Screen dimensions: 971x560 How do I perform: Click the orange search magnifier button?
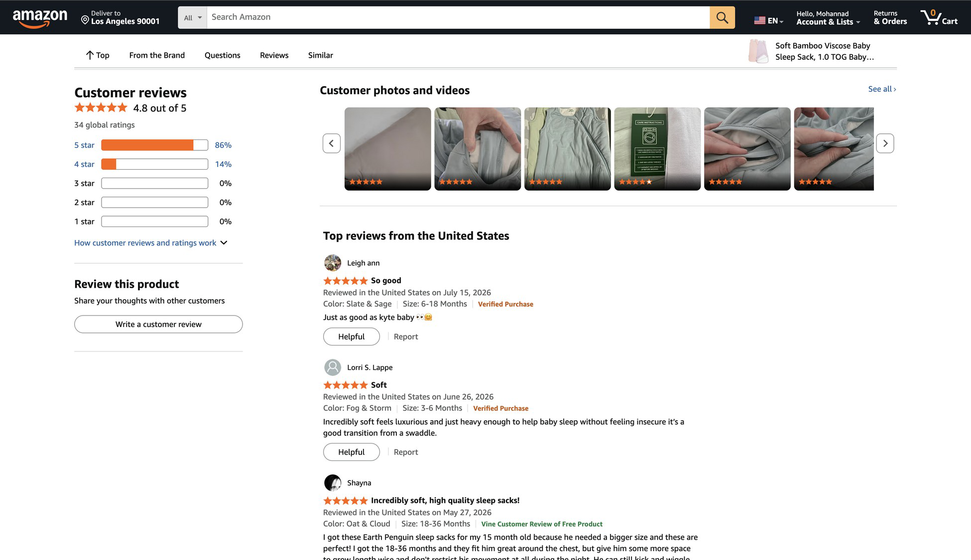[x=722, y=17]
